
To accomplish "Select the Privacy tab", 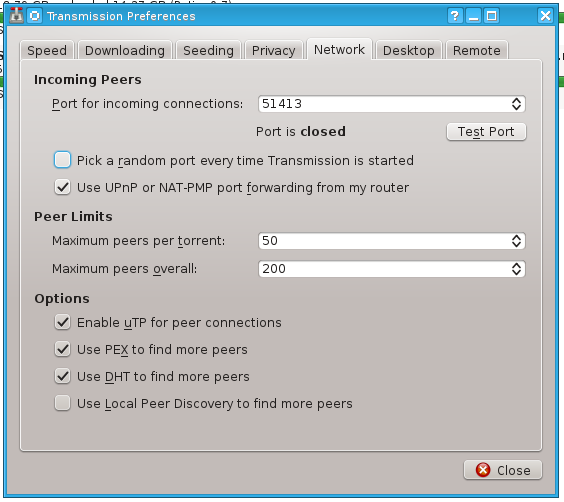I will coord(273,50).
